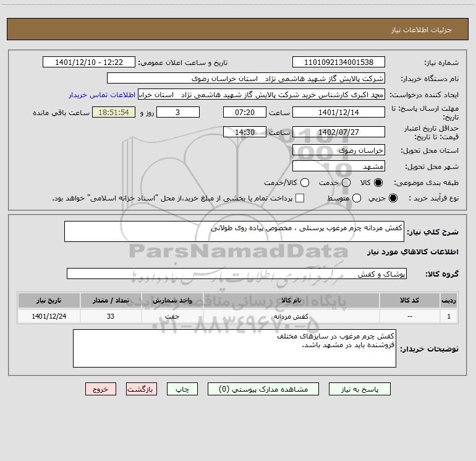This screenshot has height=461, width=476.
Task: Click the کد کالا column header
Action: point(409,300)
